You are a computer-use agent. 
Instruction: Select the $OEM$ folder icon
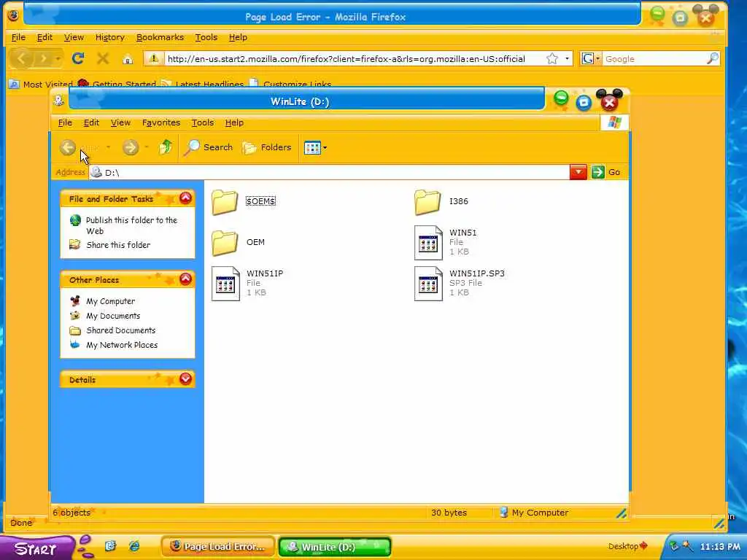point(225,202)
